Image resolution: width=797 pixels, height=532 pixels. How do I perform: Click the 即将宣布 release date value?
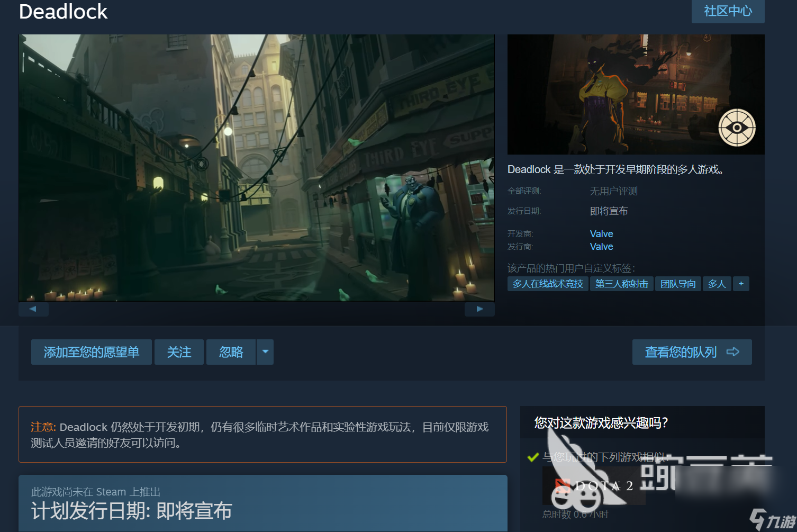click(x=609, y=211)
